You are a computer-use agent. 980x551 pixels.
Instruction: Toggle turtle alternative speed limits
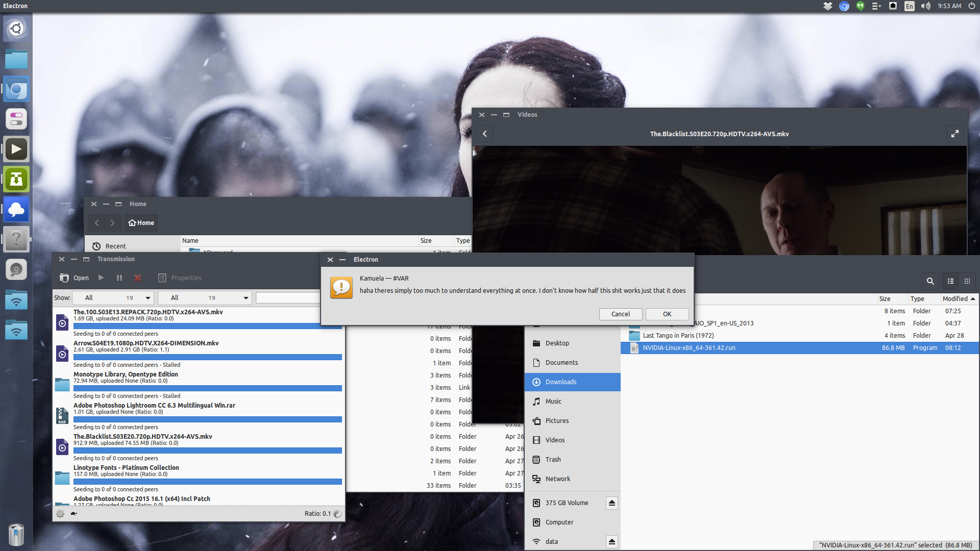click(x=74, y=514)
